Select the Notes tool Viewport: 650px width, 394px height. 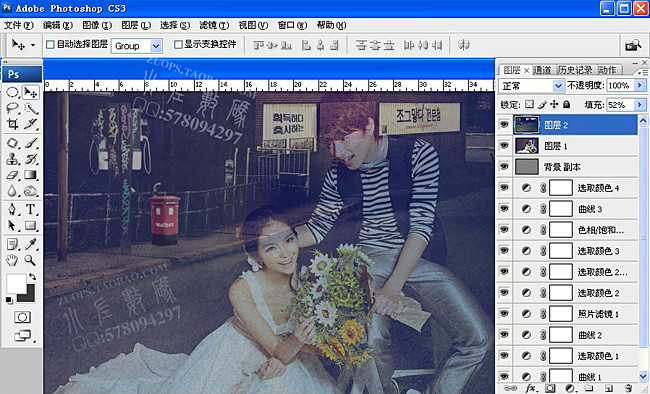[12, 244]
